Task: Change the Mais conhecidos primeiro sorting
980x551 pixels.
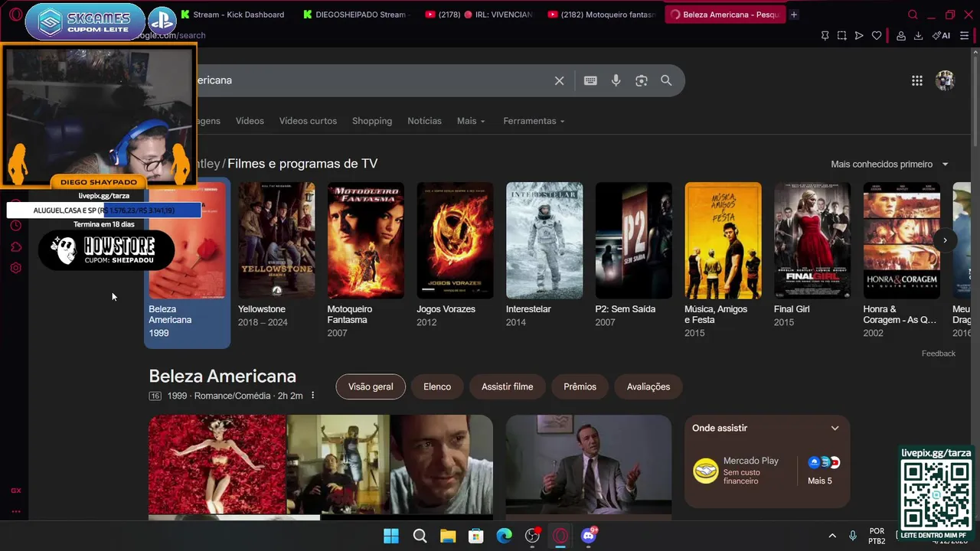Action: [x=890, y=164]
